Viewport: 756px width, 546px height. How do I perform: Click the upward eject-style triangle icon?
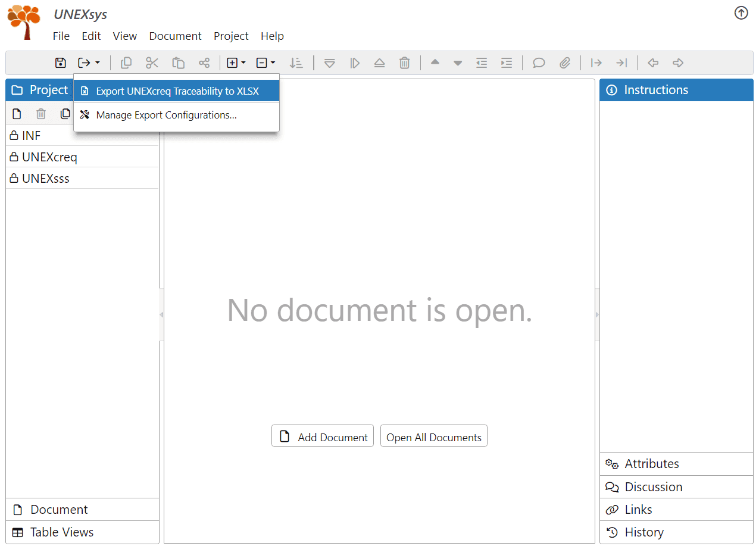(380, 63)
